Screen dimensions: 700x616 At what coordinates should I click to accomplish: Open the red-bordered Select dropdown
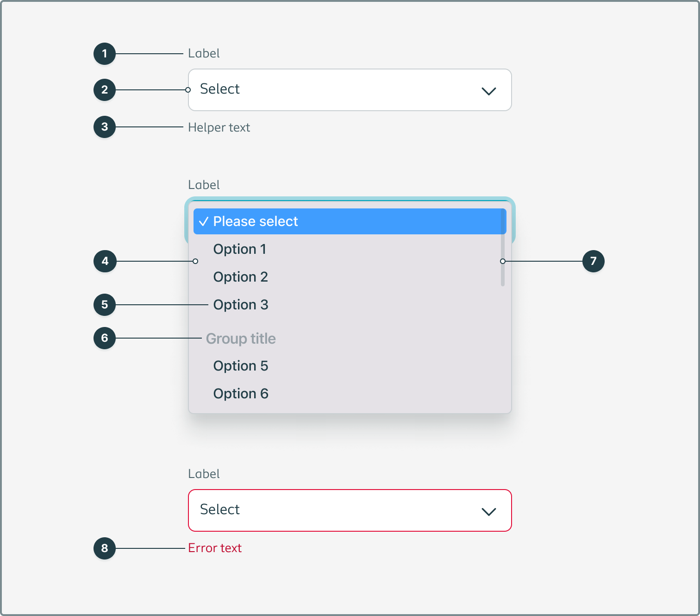pos(350,510)
